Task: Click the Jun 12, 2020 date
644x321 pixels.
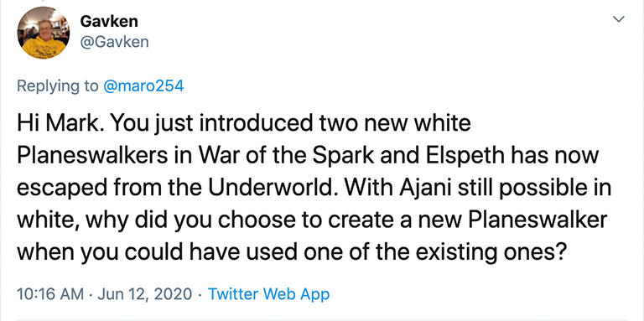Action: [144, 294]
